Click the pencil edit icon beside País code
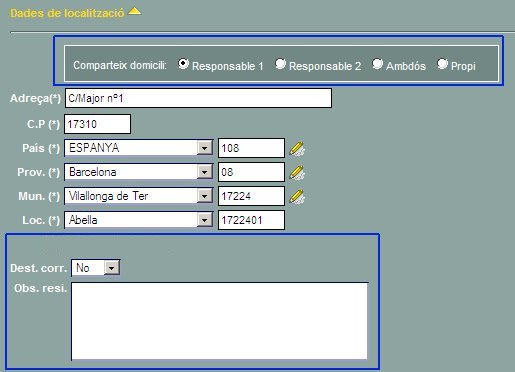The image size is (515, 372). point(297,149)
